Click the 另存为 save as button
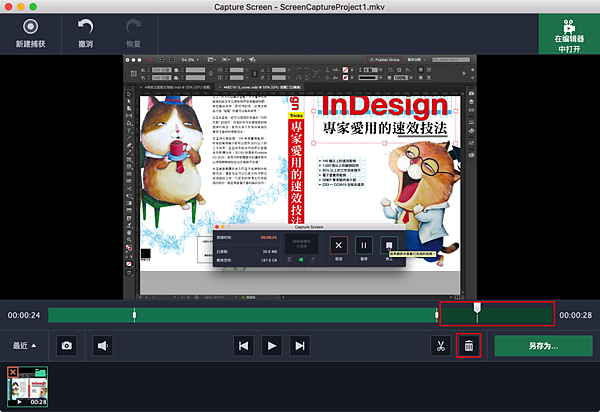Viewport: 600px width, 412px height. point(543,346)
